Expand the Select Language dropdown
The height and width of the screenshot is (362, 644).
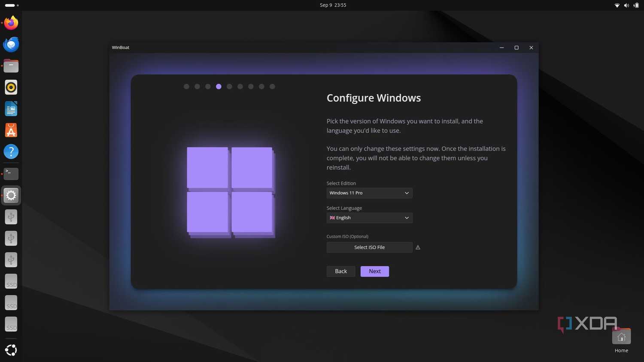pos(369,218)
